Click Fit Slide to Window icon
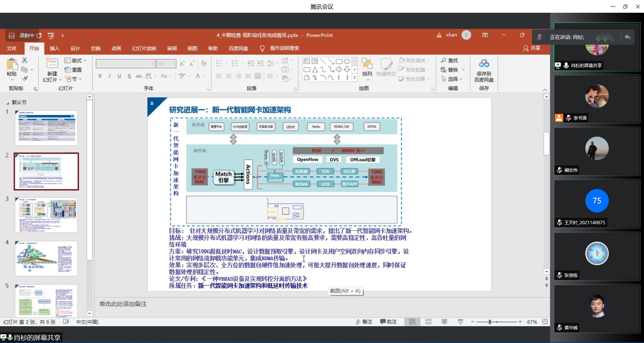 [545, 322]
